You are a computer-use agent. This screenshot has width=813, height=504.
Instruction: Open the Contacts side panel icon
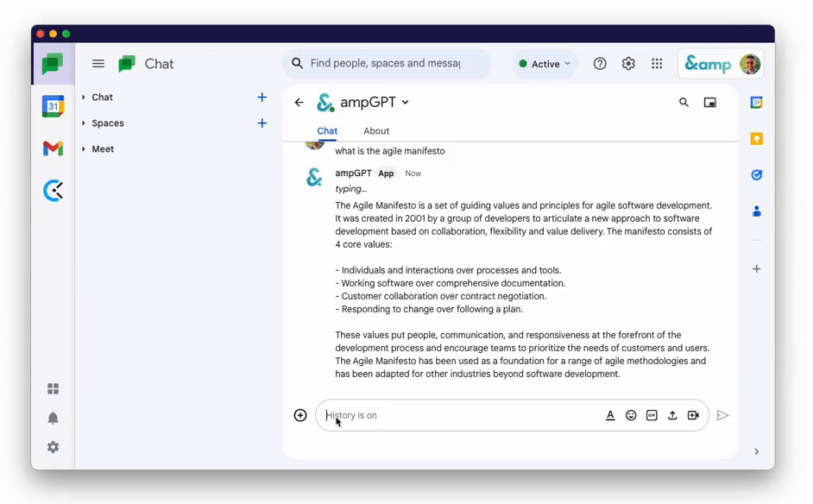757,211
